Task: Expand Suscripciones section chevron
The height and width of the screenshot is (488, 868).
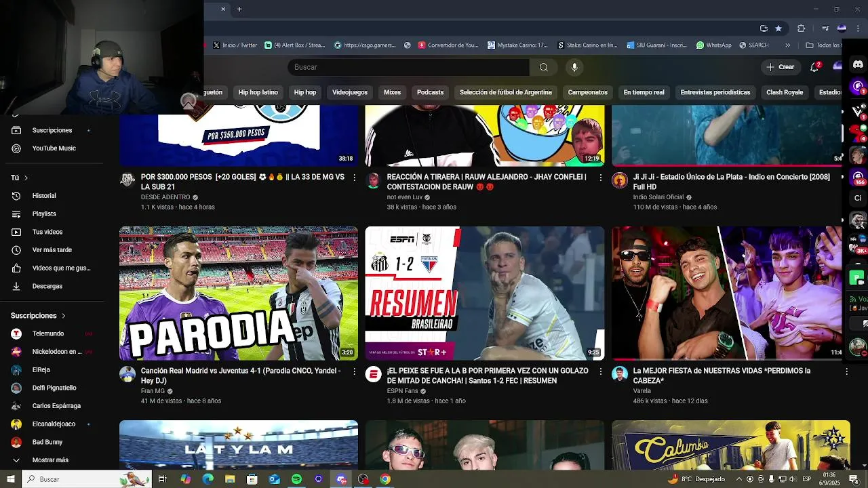Action: [64, 316]
